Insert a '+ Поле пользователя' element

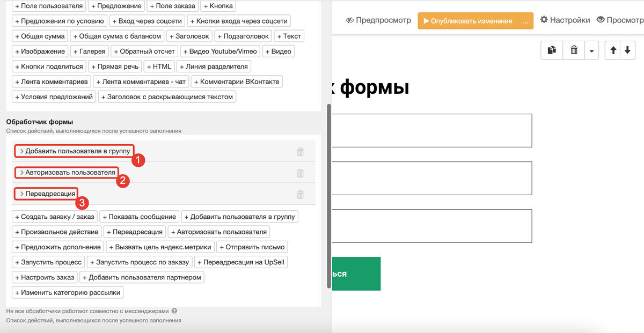pos(49,6)
